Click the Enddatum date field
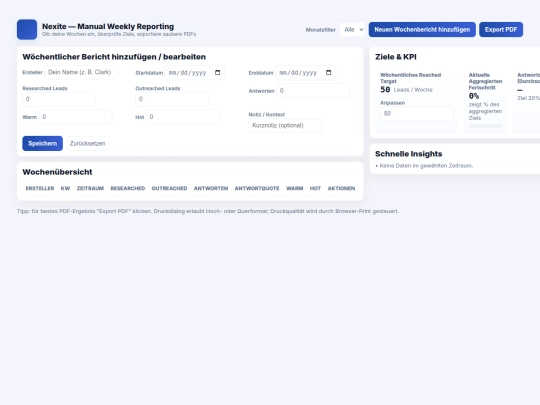 click(x=306, y=73)
